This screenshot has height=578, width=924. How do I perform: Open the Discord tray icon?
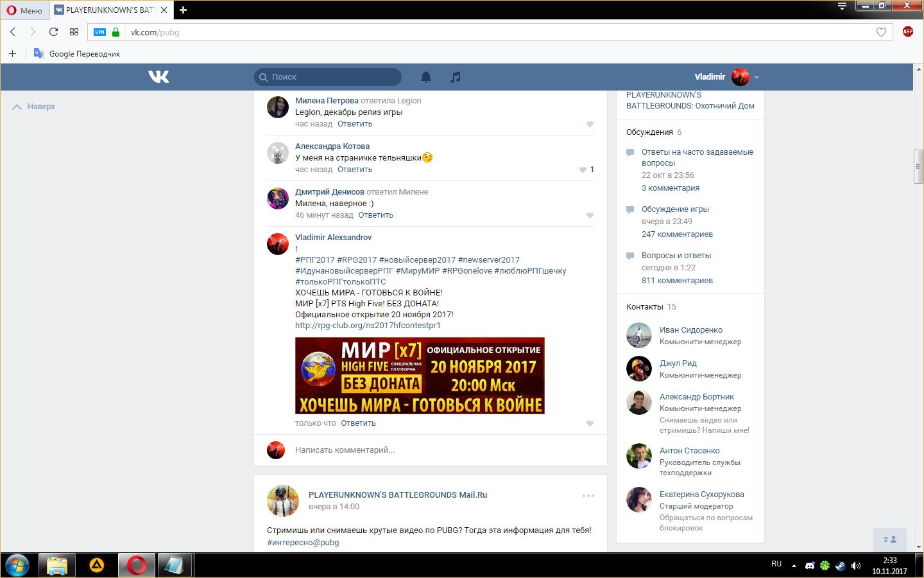tap(810, 566)
